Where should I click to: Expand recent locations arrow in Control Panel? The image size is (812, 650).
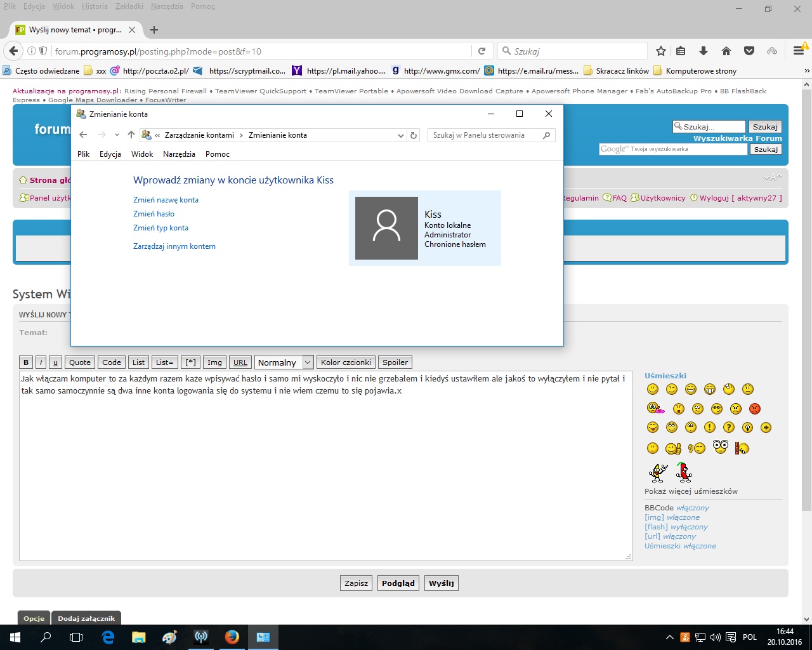(x=117, y=135)
